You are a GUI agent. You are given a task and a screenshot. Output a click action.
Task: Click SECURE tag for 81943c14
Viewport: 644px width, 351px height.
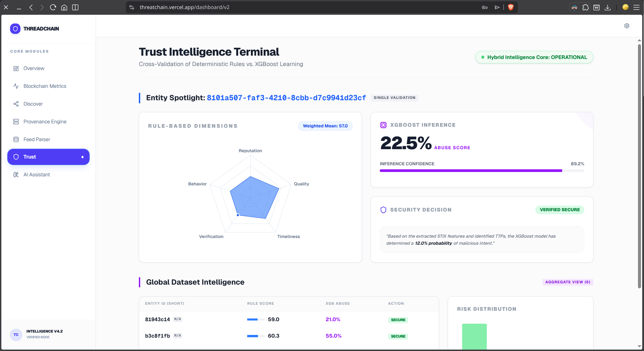398,320
